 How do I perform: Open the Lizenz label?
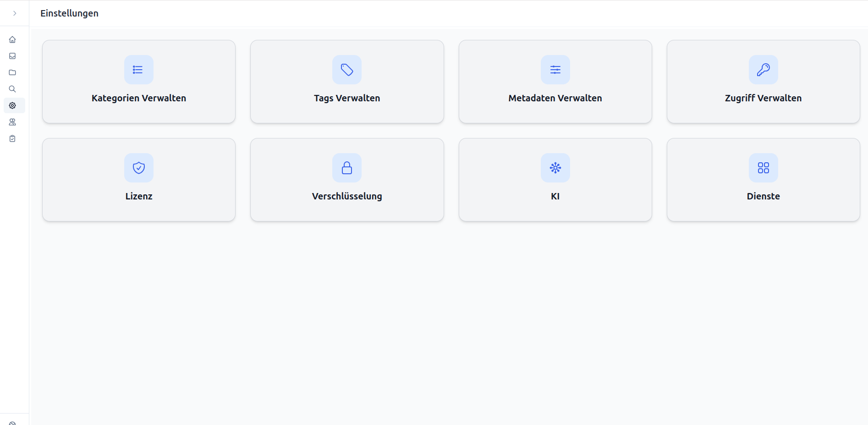(139, 196)
